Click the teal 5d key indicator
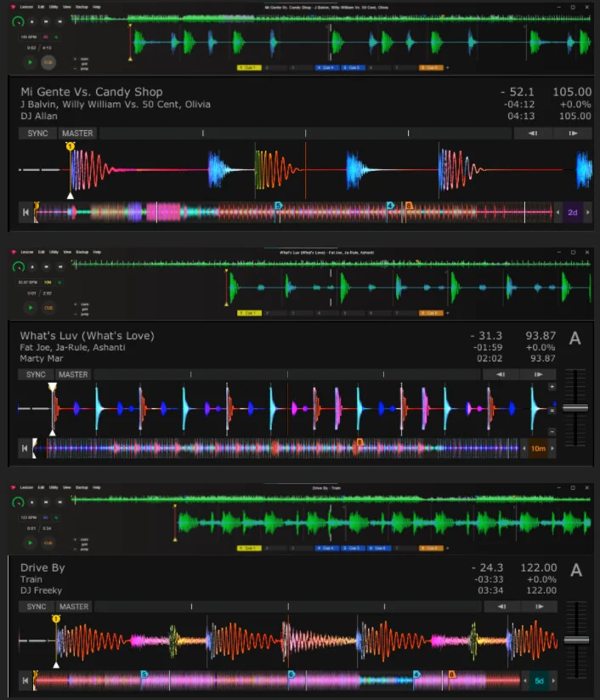 tap(539, 680)
